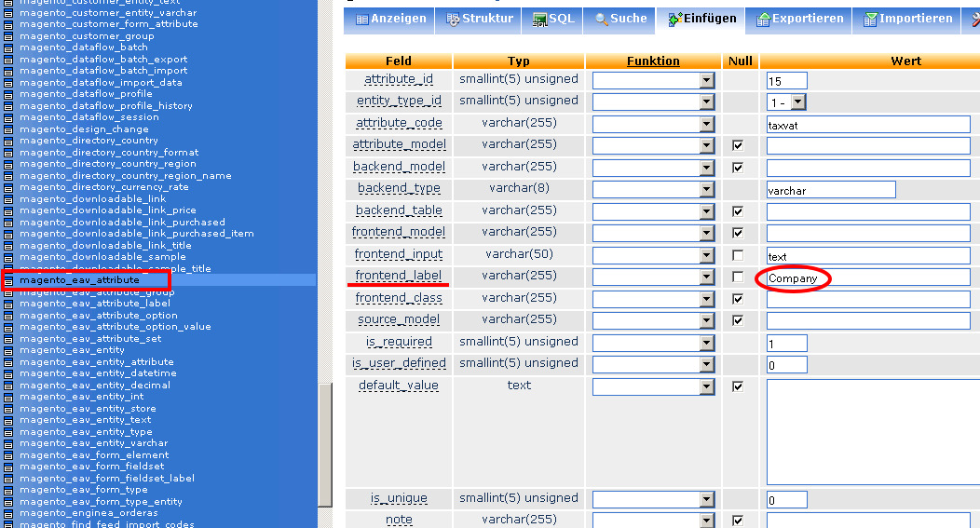980x528 pixels.
Task: Uncheck Null for source_model
Action: [x=738, y=320]
